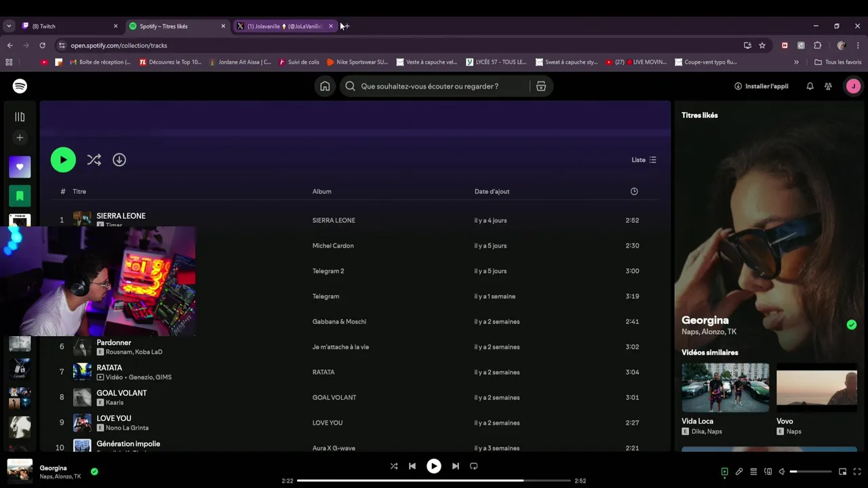This screenshot has height=488, width=868.
Task: Select the Pardonner track row
Action: coord(355,347)
